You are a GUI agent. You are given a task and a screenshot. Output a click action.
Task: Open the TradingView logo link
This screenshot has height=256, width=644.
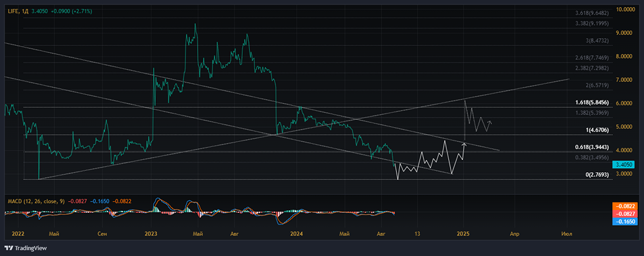point(26,248)
